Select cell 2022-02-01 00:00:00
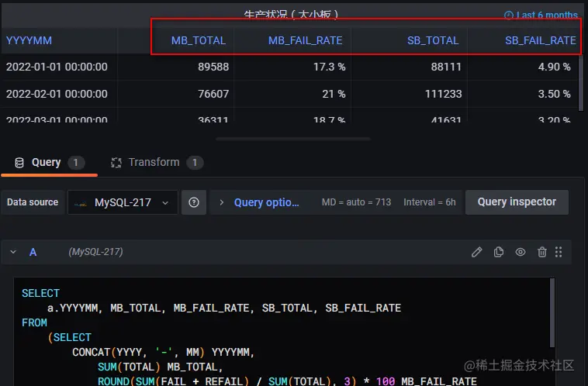This screenshot has width=588, height=386. 57,94
